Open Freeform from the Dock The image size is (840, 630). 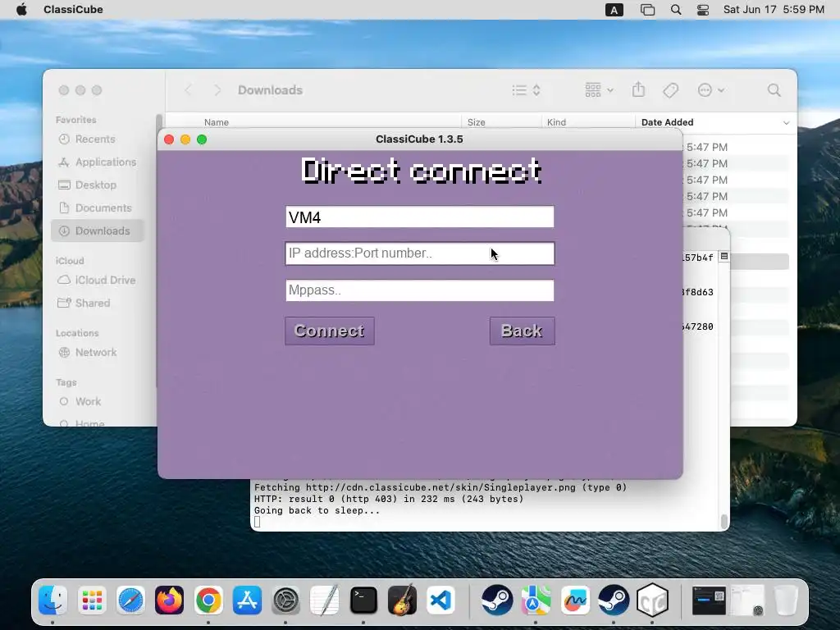(575, 600)
